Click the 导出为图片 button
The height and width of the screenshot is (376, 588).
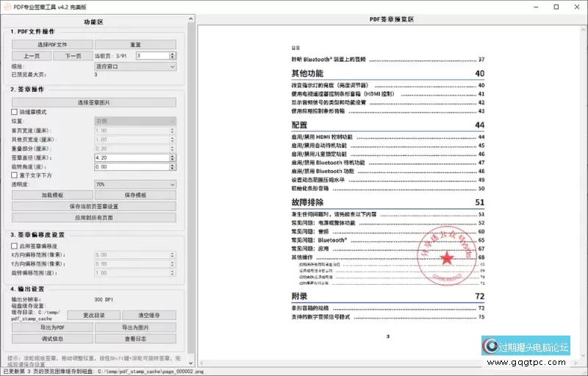point(135,327)
